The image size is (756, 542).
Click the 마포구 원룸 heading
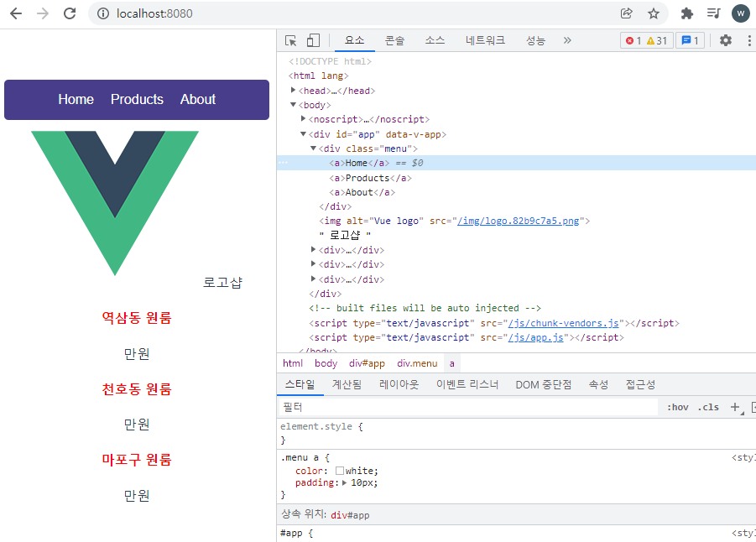point(137,460)
